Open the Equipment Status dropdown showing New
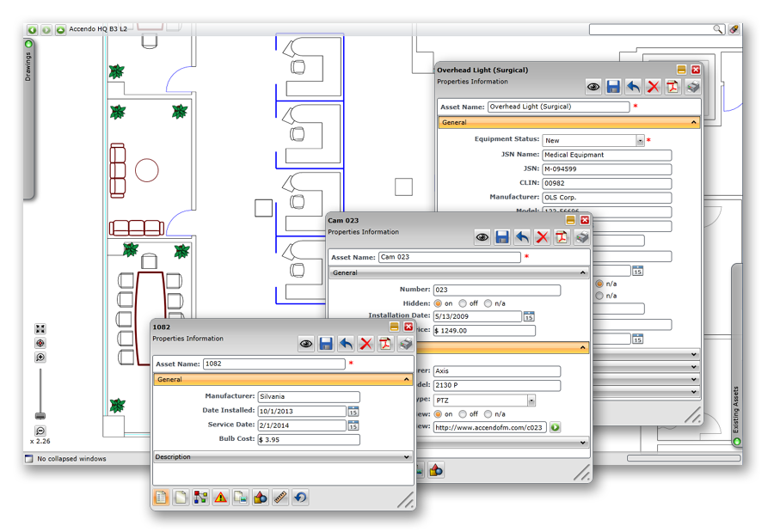Screen dimensions: 774x532 (640, 141)
